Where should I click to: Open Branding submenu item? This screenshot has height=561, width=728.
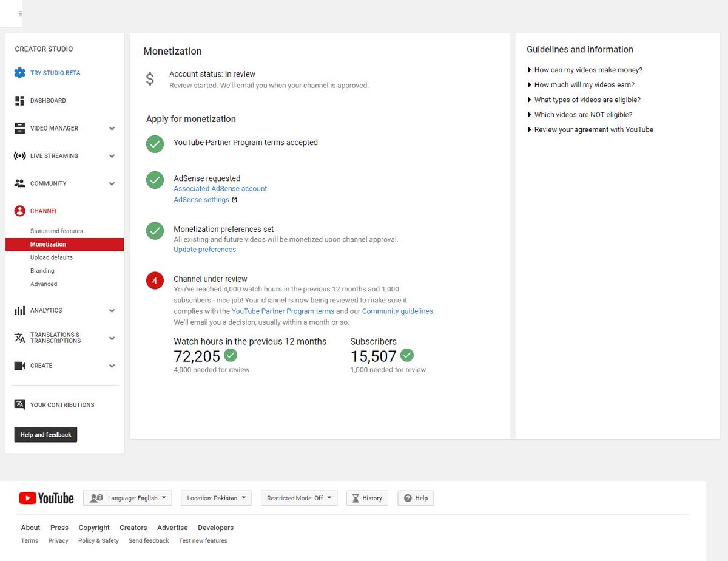[x=42, y=271]
